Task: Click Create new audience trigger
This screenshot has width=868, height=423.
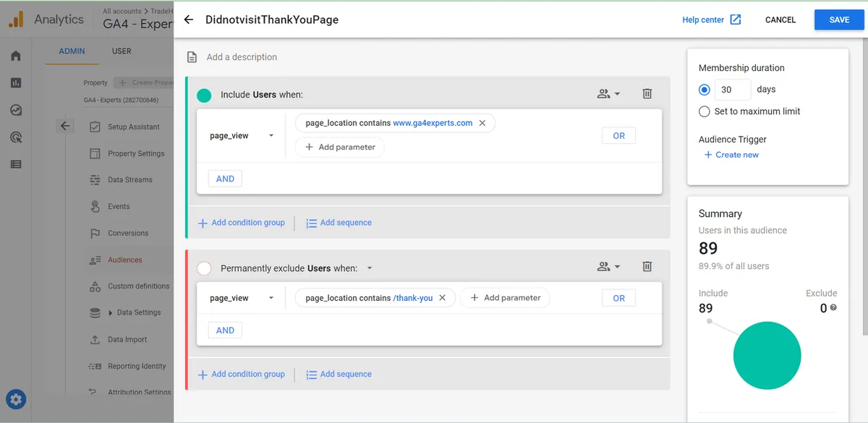Action: 731,155
